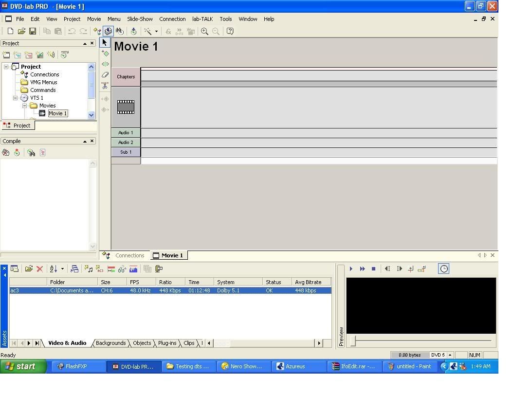Viewport: 532px width, 413px height.
Task: Click the record to disc toolbar icon
Action: pyautogui.click(x=134, y=31)
